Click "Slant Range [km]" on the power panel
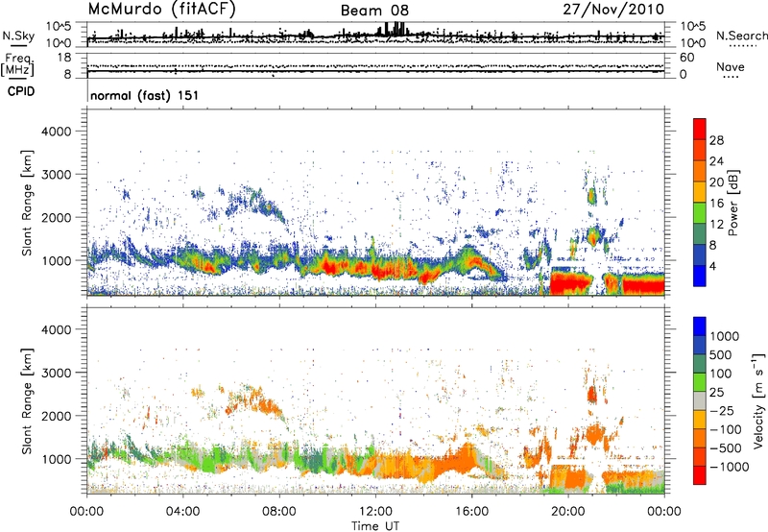 (27, 203)
